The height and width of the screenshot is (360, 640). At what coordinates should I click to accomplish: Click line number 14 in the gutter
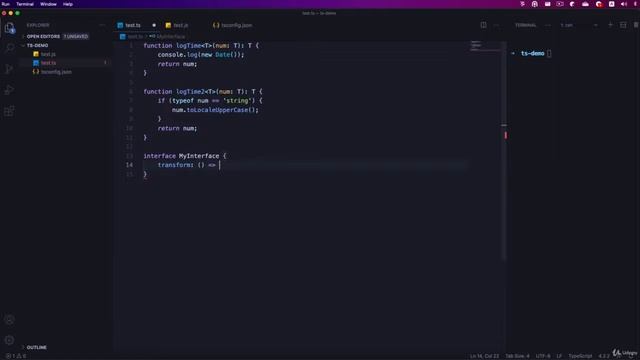[129, 165]
